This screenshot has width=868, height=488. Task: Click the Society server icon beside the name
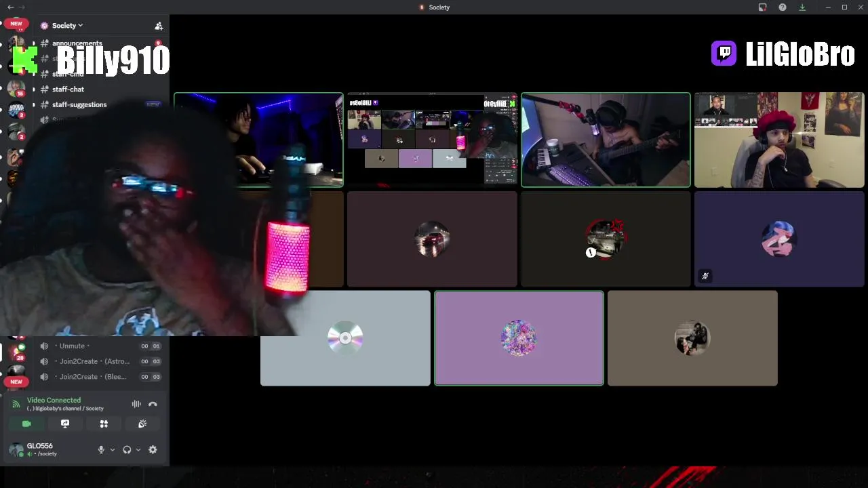[45, 26]
